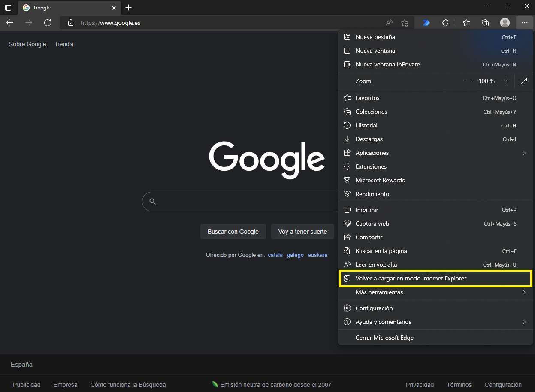The height and width of the screenshot is (392, 535).
Task: Click the Empresa footer link
Action: coord(66,385)
